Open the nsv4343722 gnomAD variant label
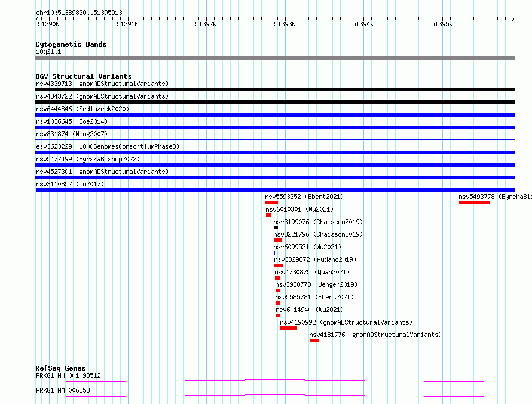The height and width of the screenshot is (404, 532). tap(102, 96)
